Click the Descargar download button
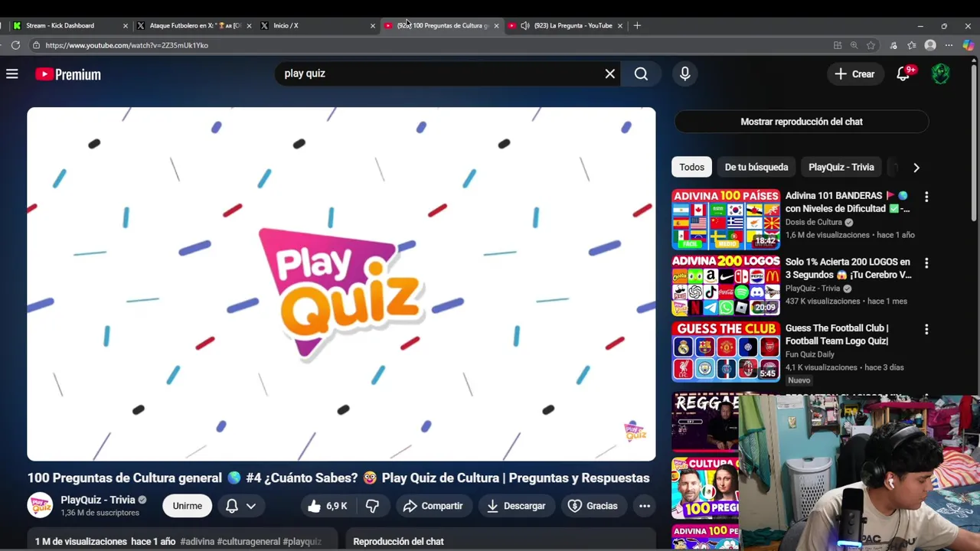Screen dimensions: 980x551 click(x=516, y=506)
